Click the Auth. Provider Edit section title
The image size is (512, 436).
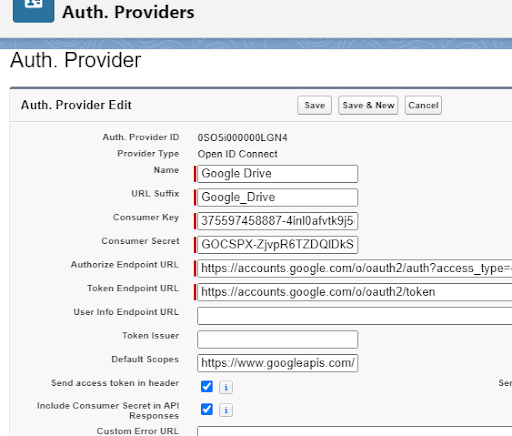76,105
